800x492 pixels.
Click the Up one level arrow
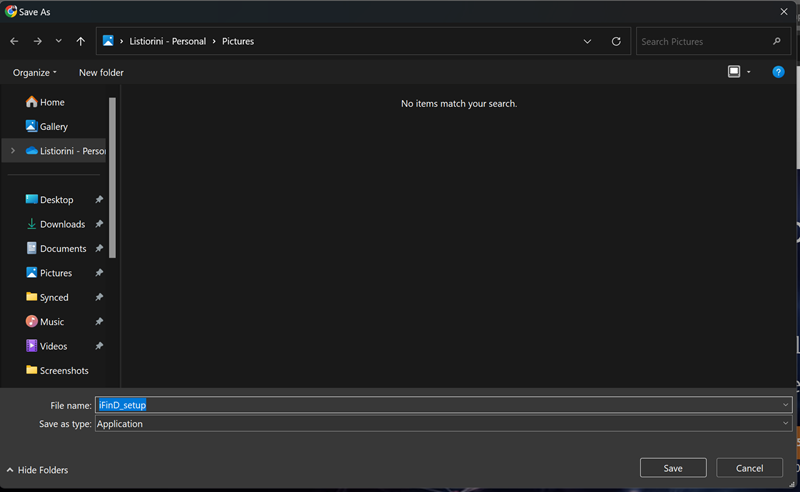coord(81,42)
